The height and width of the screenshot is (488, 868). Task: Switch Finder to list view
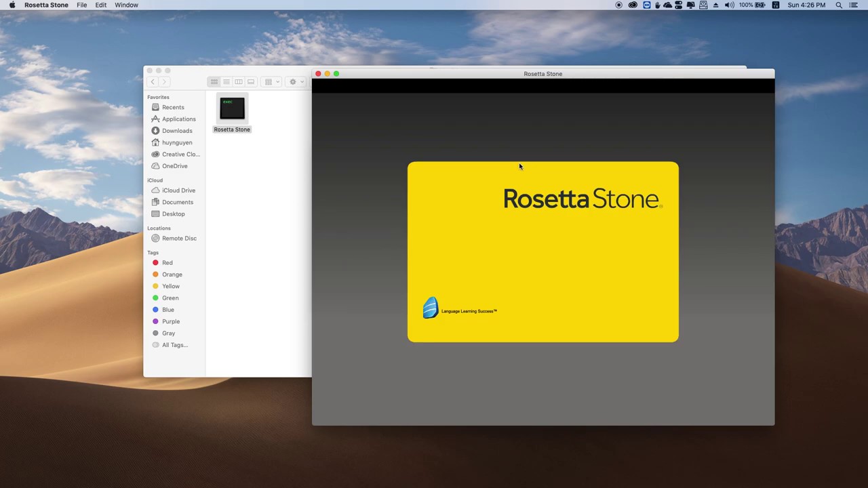click(x=226, y=82)
